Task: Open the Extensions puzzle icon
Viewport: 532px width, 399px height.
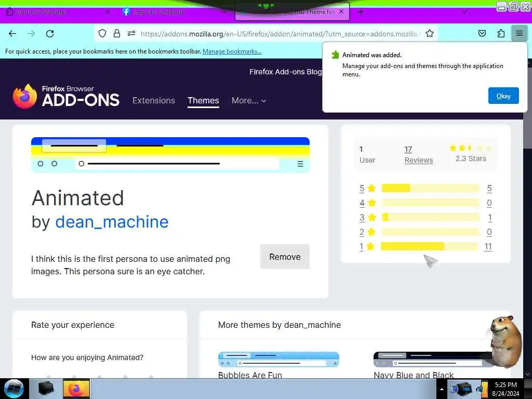Action: point(501,33)
